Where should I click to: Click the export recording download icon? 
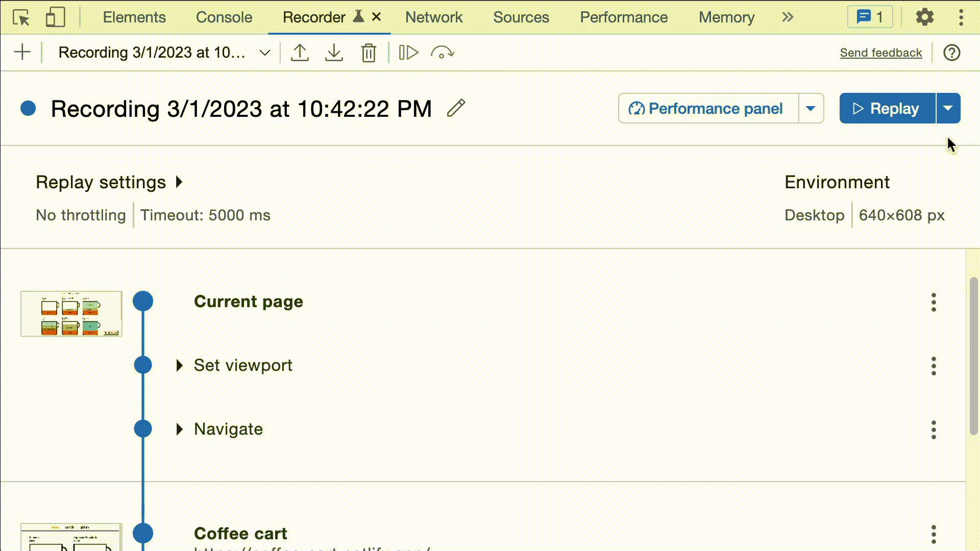[x=334, y=53]
